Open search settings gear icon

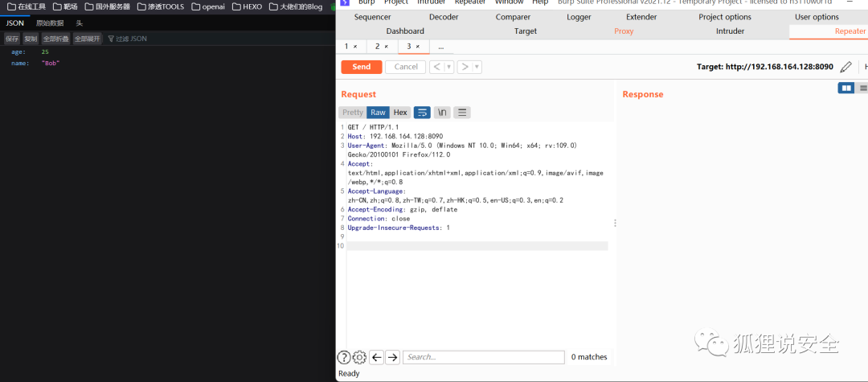click(x=359, y=357)
